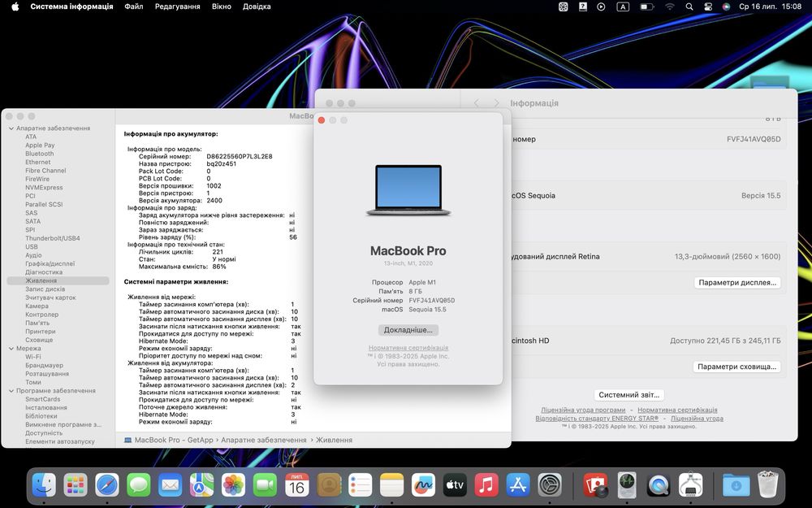Collapse the Мережа section chevron

point(11,349)
